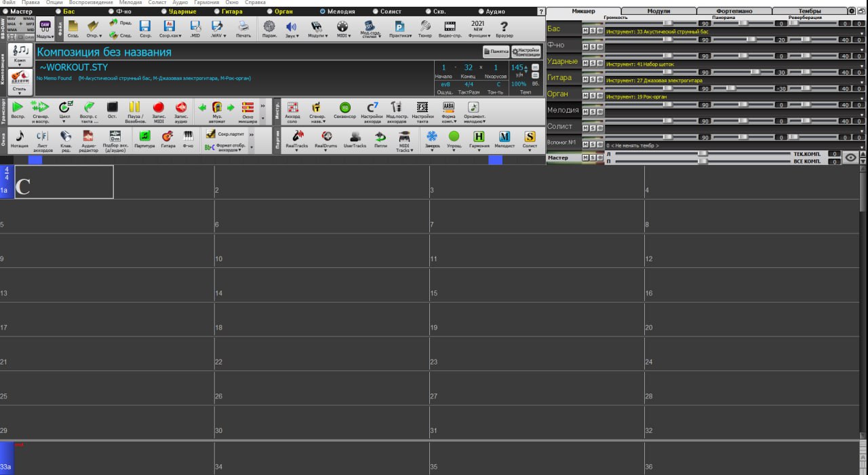Image resolution: width=868 pixels, height=475 pixels.
Task: Click the Запис. аудио record audio icon
Action: pos(181,111)
